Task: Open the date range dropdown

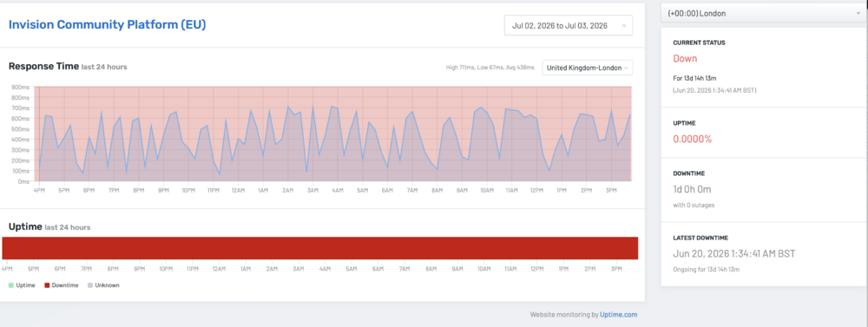Action: click(568, 25)
